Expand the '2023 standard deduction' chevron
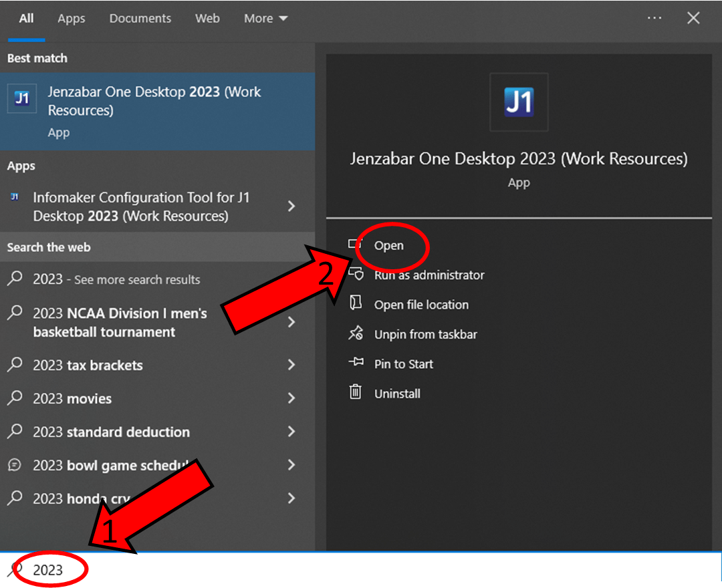Image resolution: width=722 pixels, height=588 pixels. pyautogui.click(x=291, y=431)
